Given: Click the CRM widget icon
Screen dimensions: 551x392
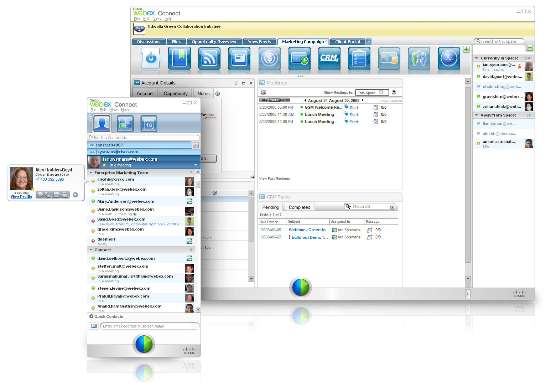Looking at the screenshot, I should pos(329,58).
